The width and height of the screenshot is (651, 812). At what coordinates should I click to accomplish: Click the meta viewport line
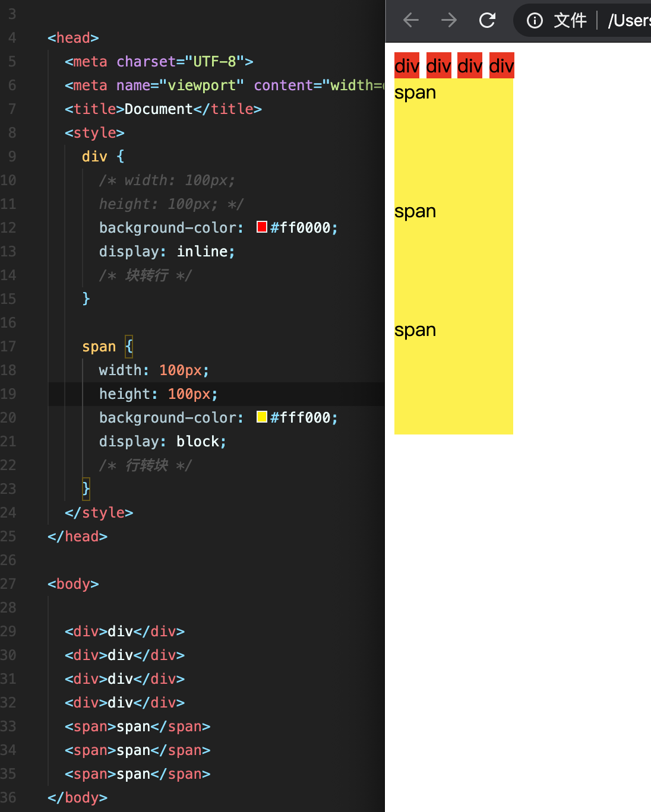pyautogui.click(x=225, y=85)
